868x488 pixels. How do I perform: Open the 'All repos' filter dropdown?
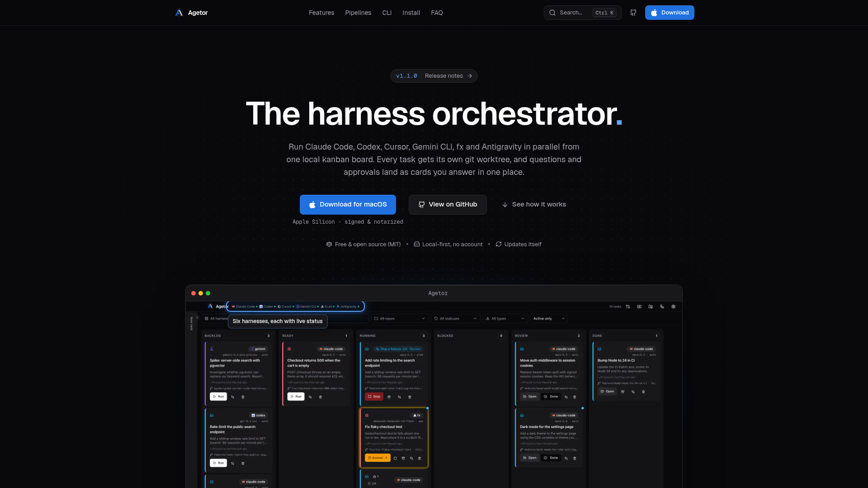coord(400,319)
